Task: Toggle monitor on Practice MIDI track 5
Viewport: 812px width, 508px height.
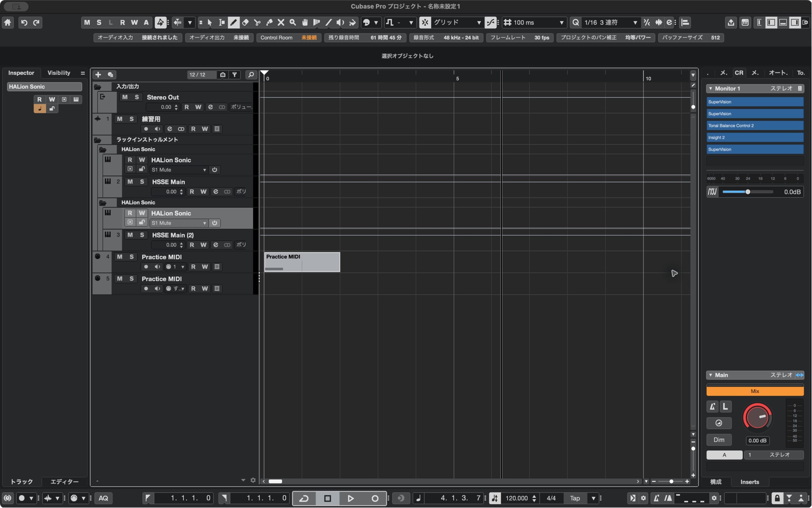Action: tap(157, 289)
